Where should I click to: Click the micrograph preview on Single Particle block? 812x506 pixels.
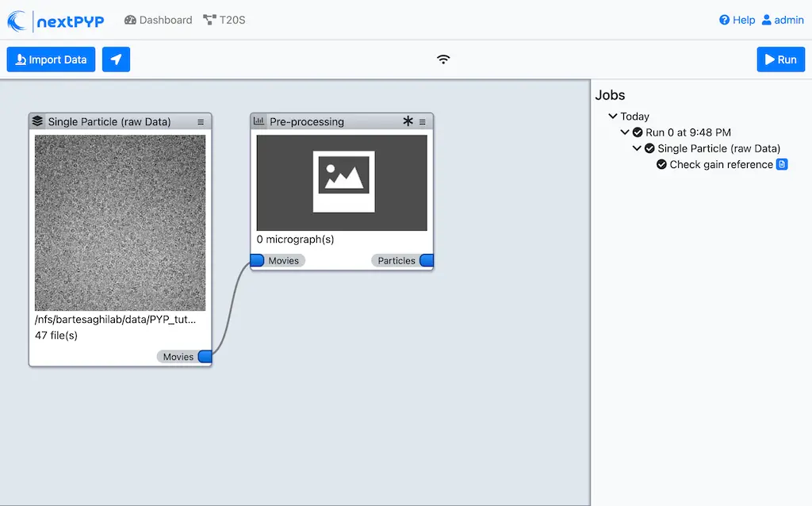pos(120,222)
